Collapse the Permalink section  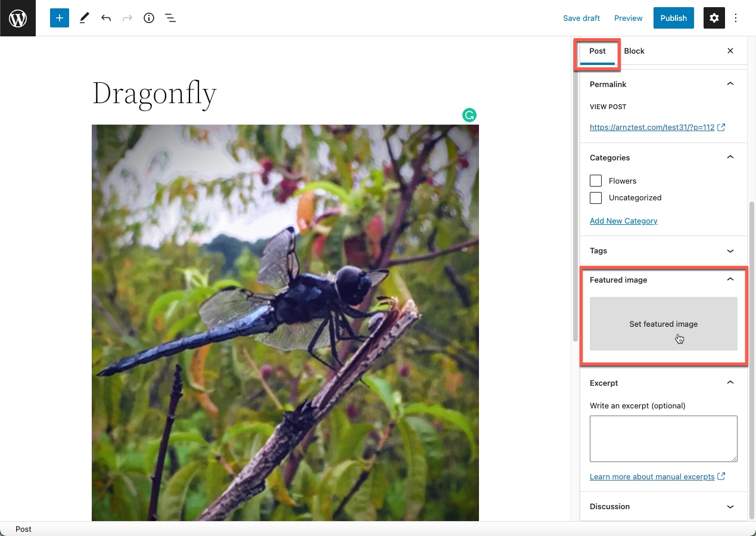[x=663, y=84]
